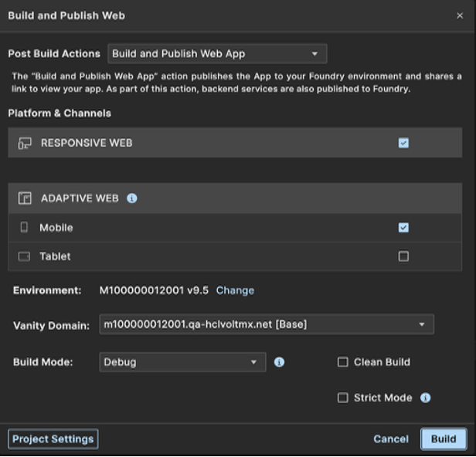Screen dimensions: 476x457
Task: Open the Post Build Actions dropdown
Action: pyautogui.click(x=217, y=54)
